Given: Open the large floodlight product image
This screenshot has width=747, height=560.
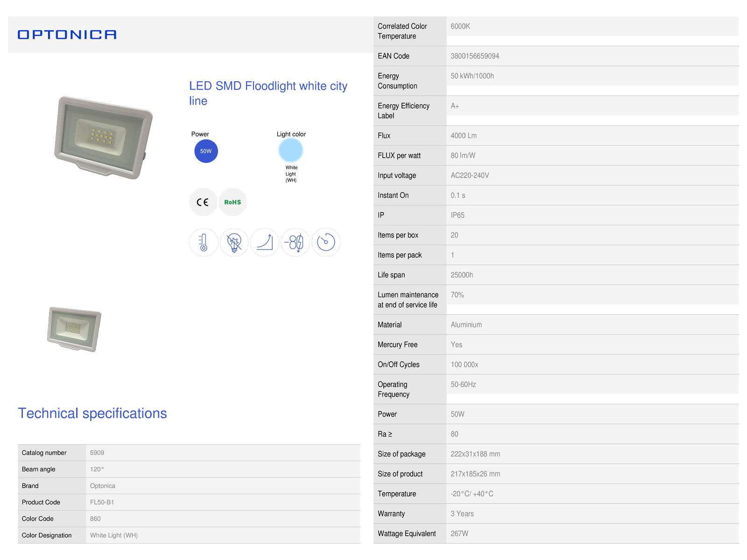Looking at the screenshot, I should click(103, 138).
